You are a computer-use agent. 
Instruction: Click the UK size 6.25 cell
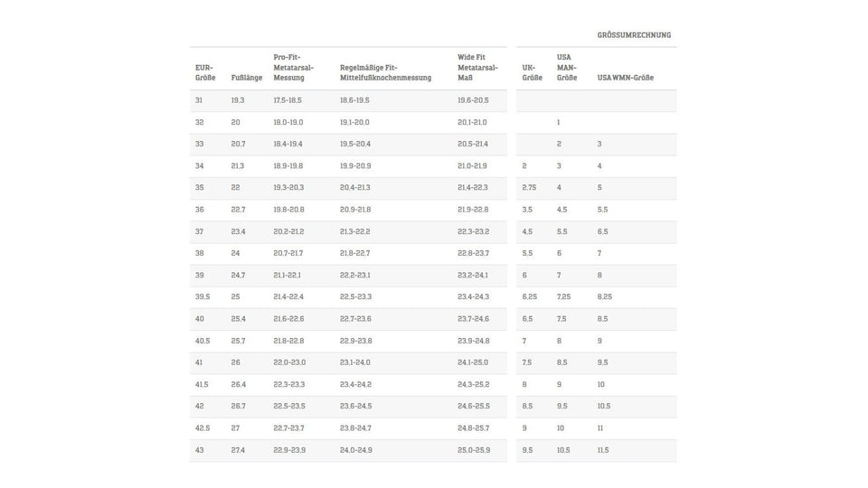pos(530,296)
